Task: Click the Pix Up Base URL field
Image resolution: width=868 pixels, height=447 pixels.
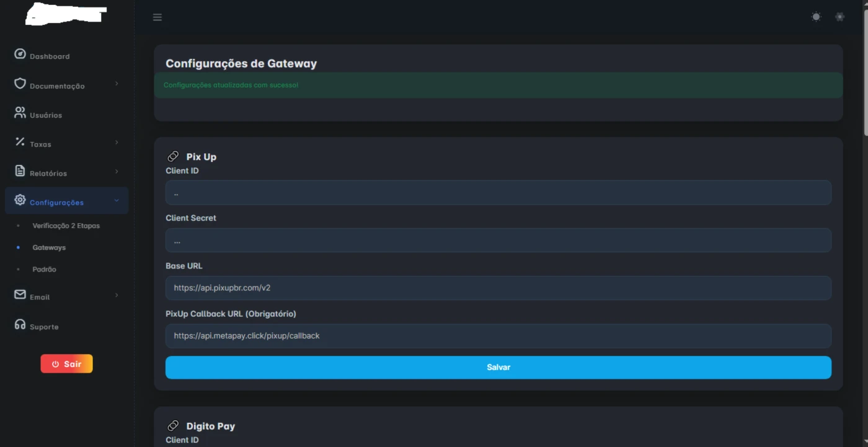Action: [498, 288]
